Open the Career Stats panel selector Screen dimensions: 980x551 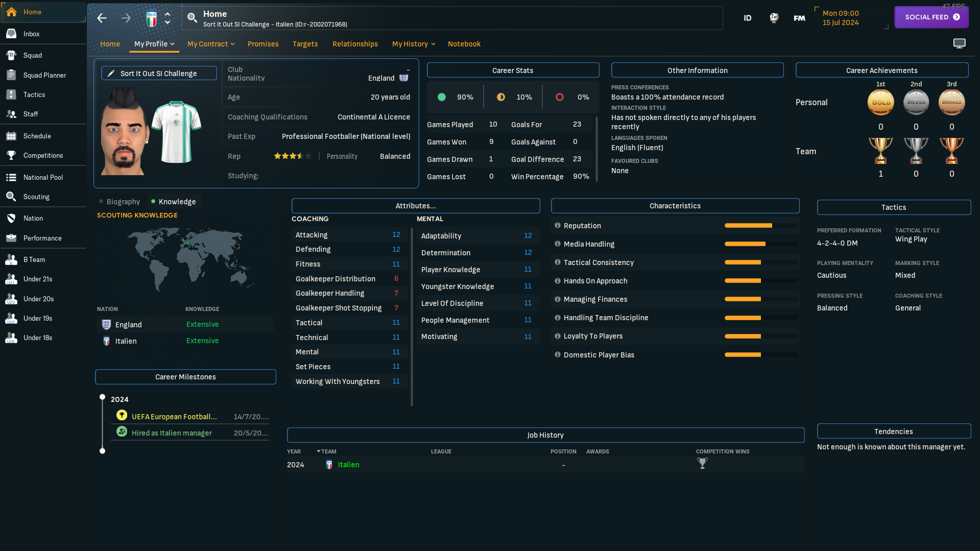513,70
